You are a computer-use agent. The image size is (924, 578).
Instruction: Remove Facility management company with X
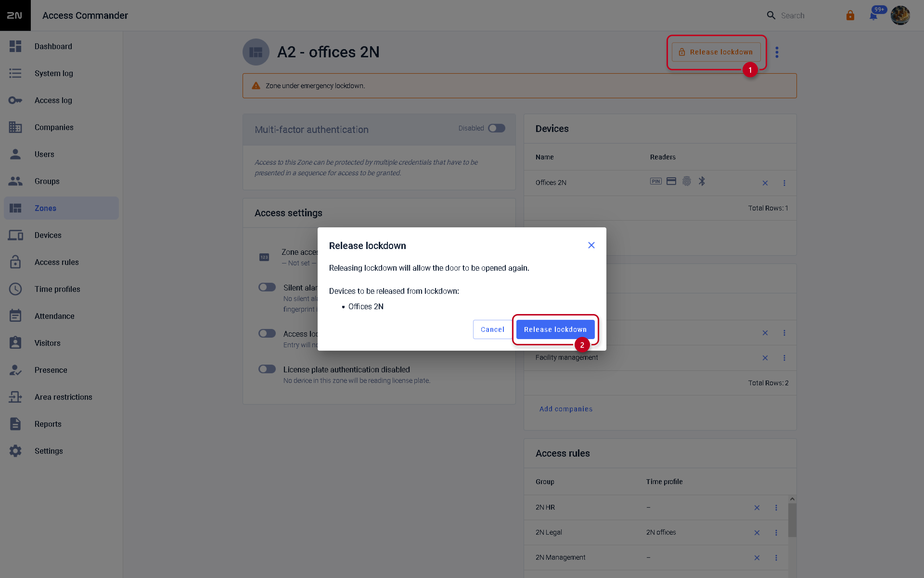(x=765, y=358)
